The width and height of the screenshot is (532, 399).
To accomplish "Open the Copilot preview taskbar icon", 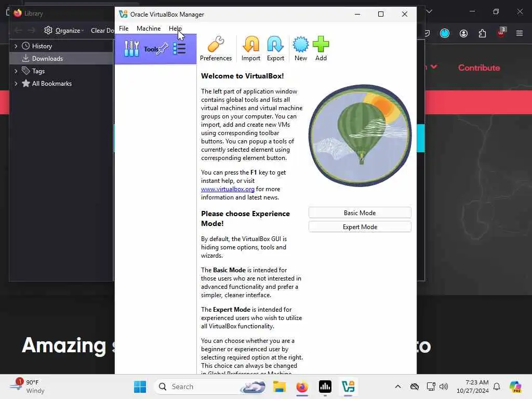I will [515, 387].
